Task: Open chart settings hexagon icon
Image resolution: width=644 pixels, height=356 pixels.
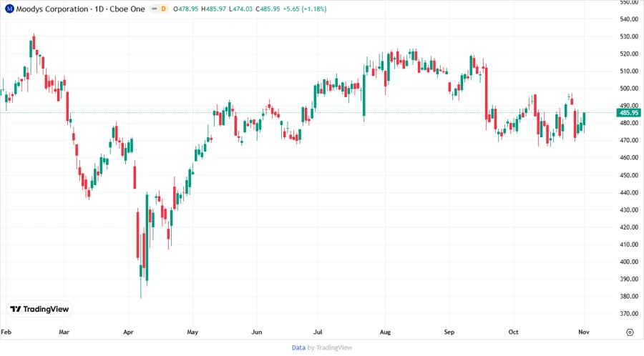Action: (x=630, y=332)
